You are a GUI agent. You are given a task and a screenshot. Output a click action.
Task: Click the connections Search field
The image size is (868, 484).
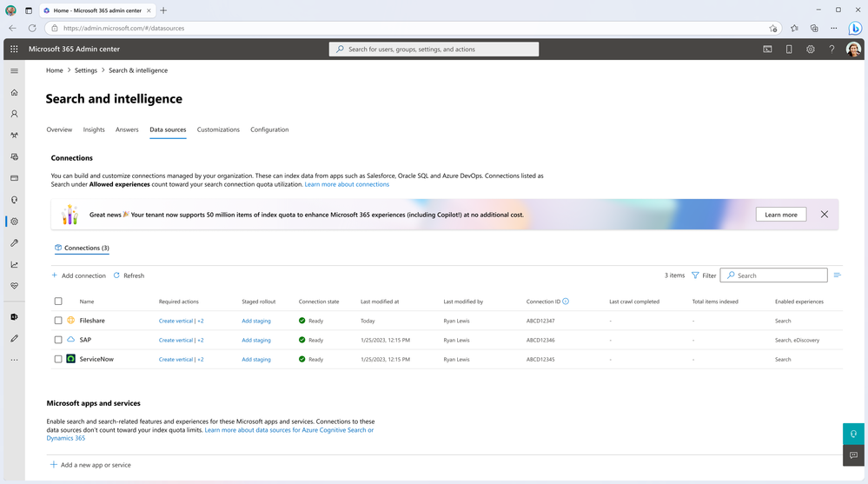click(774, 275)
